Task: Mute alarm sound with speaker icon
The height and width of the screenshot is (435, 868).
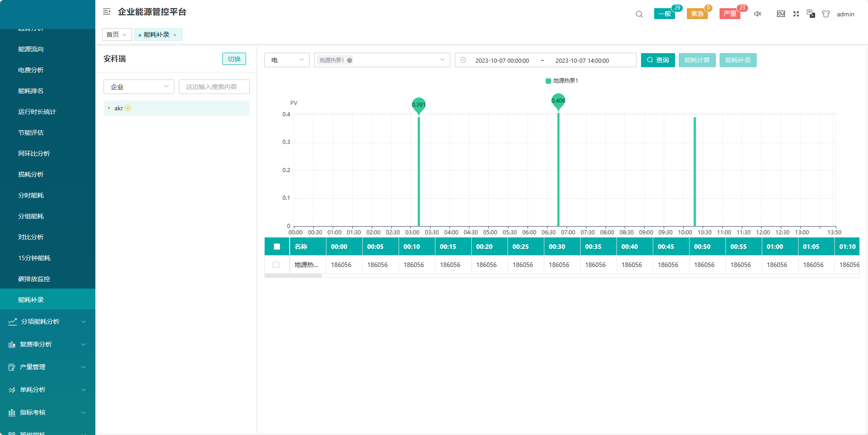Action: [757, 14]
